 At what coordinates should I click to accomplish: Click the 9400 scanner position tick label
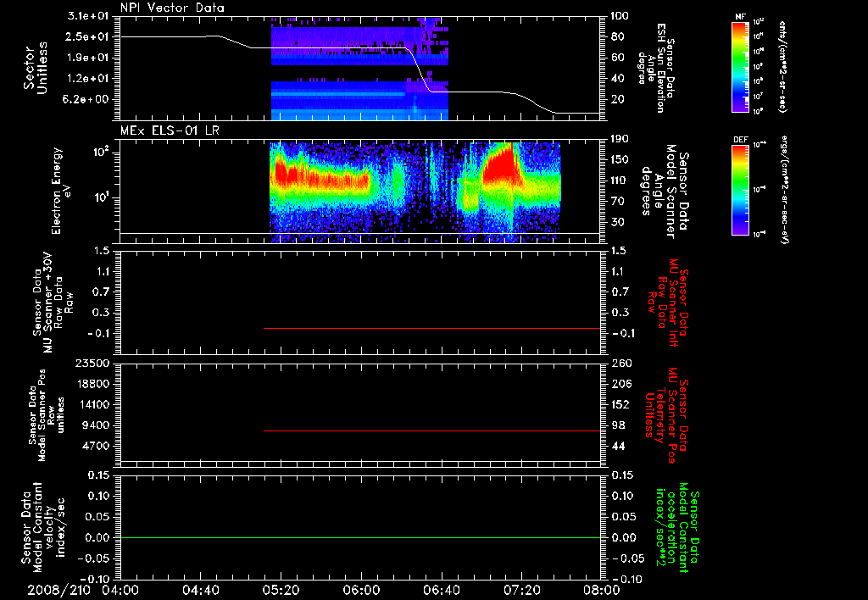click(x=95, y=425)
